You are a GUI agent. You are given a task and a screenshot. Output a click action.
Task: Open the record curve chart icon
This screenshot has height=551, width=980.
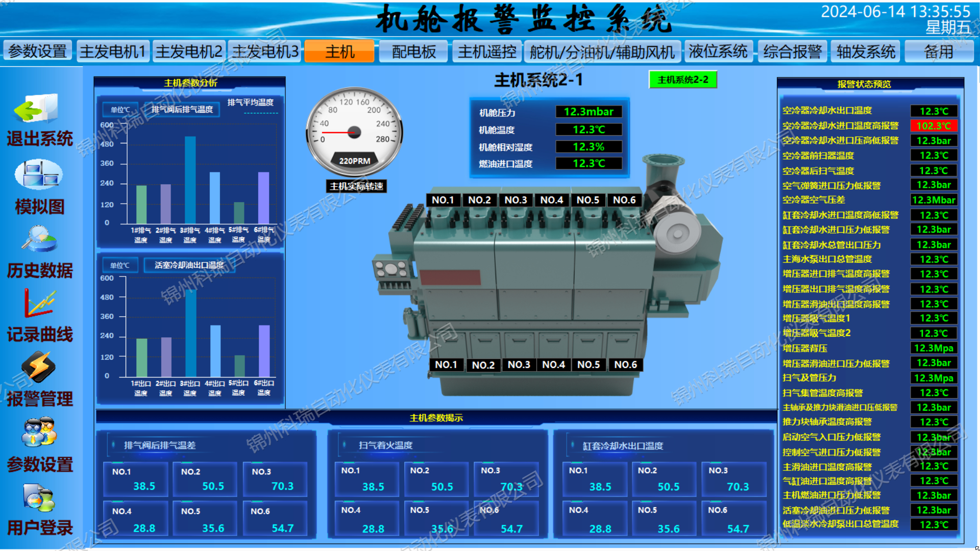point(39,303)
